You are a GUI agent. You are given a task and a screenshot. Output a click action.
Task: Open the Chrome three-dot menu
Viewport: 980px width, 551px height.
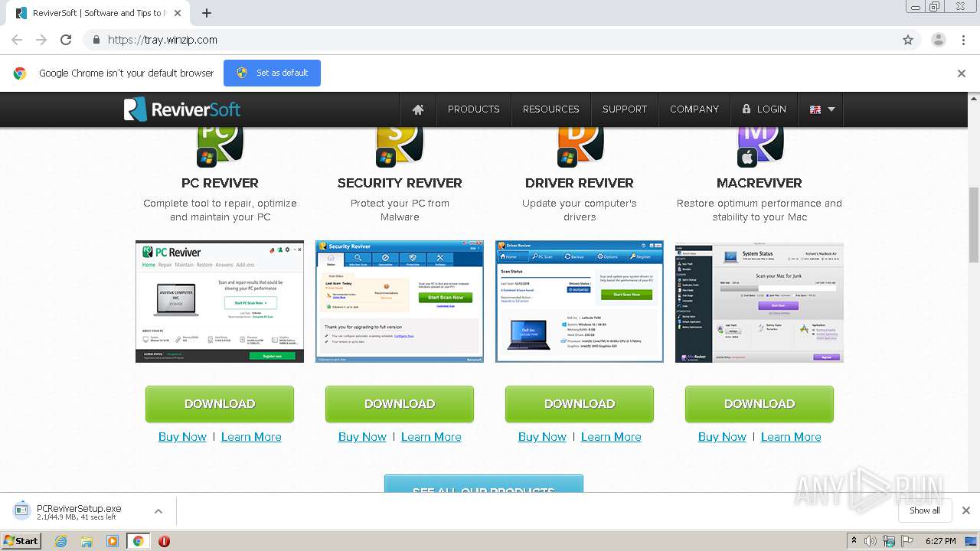[x=964, y=40]
